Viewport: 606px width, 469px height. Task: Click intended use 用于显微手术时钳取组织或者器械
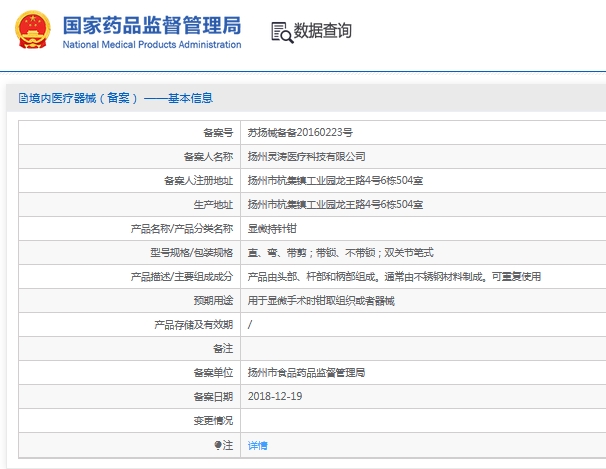point(321,300)
